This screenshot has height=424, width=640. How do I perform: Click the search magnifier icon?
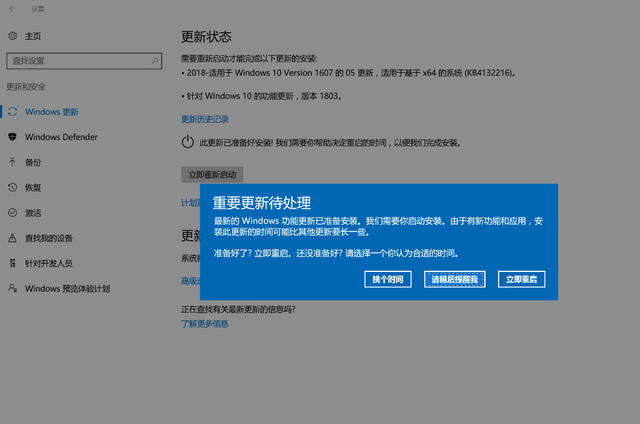click(155, 61)
